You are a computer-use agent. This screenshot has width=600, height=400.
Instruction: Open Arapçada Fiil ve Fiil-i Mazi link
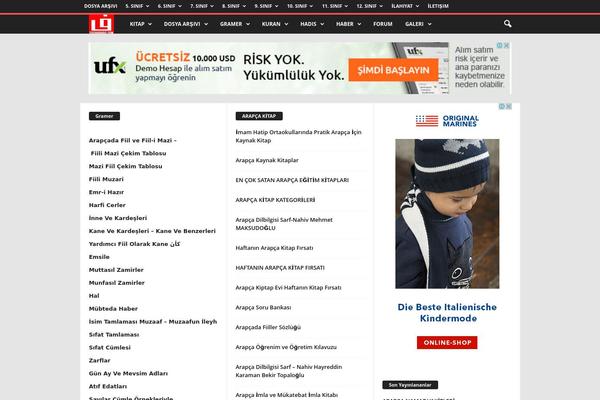[132, 140]
